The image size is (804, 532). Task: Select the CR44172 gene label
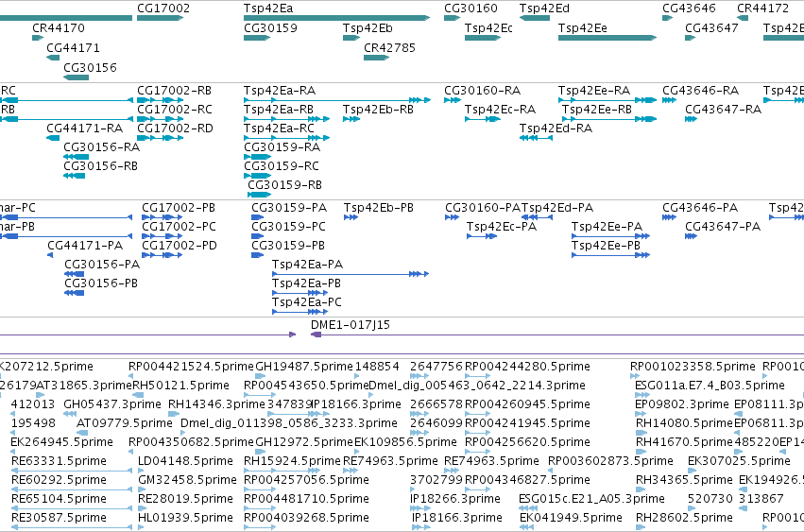[x=762, y=9]
